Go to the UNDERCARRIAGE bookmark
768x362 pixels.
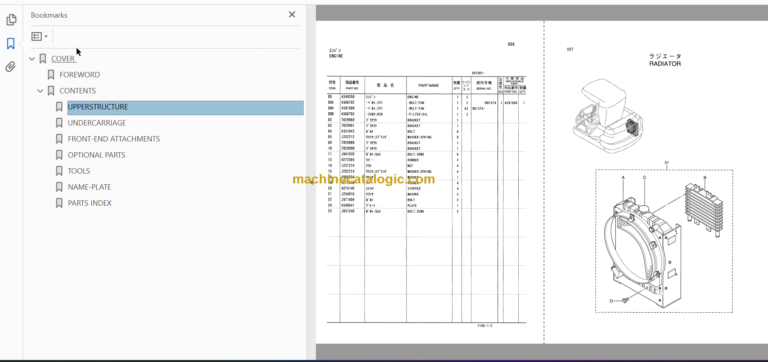coord(96,123)
